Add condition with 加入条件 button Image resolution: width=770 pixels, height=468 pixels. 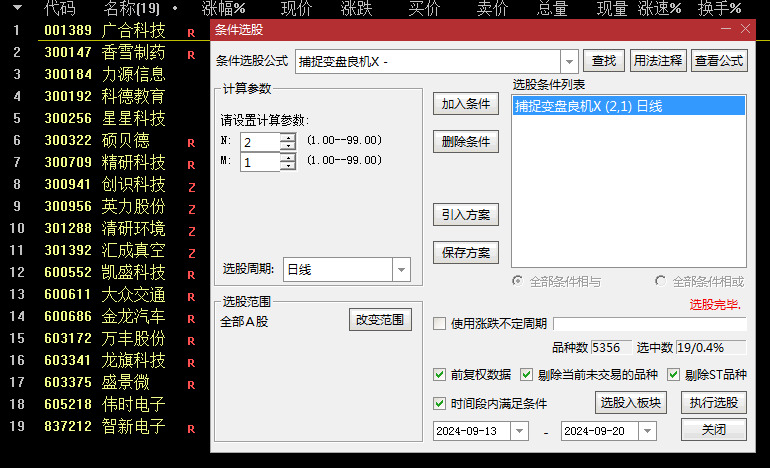click(466, 104)
